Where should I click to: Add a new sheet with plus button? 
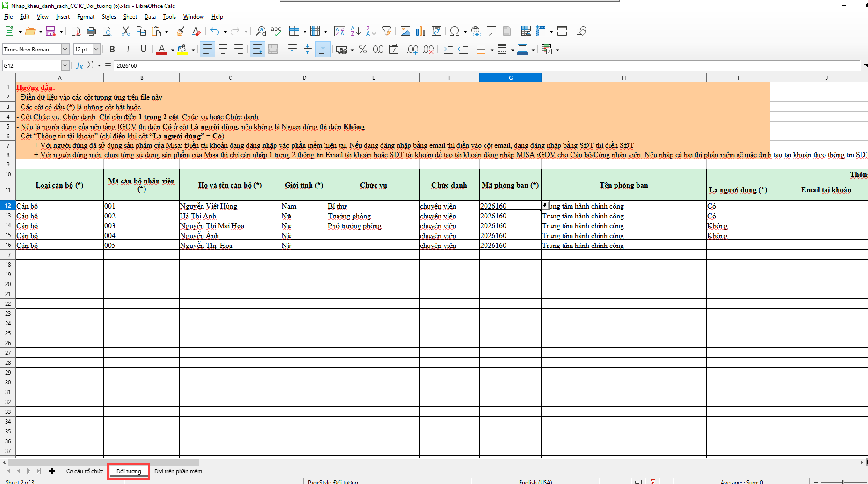(x=52, y=471)
